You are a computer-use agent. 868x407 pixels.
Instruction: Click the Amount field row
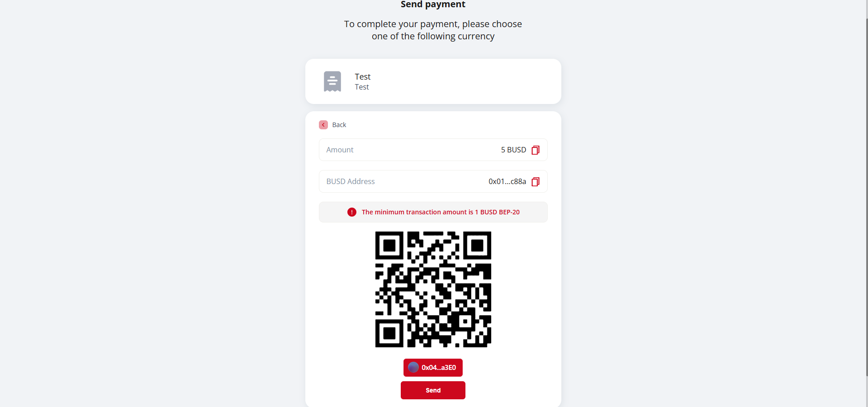coord(433,150)
